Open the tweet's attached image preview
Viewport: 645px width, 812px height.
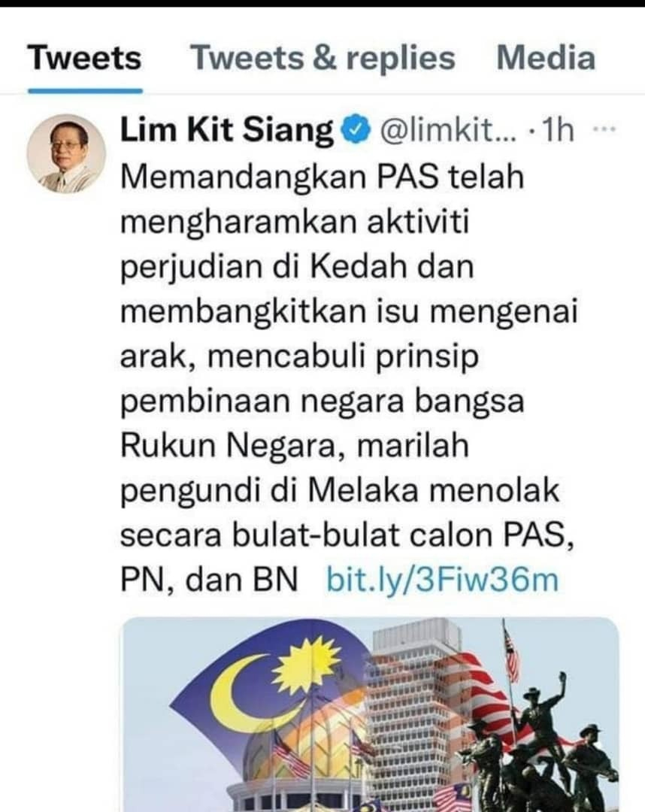[x=371, y=715]
